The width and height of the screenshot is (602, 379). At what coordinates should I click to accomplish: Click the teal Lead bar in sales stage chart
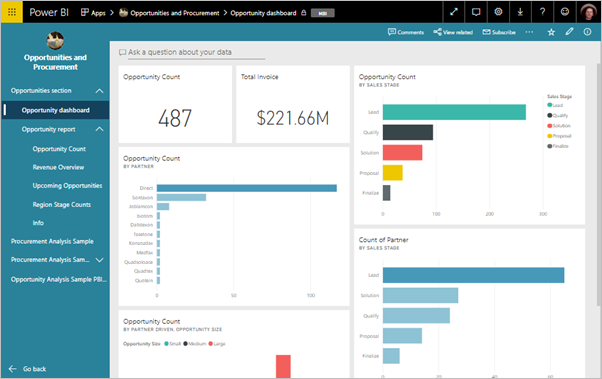454,112
